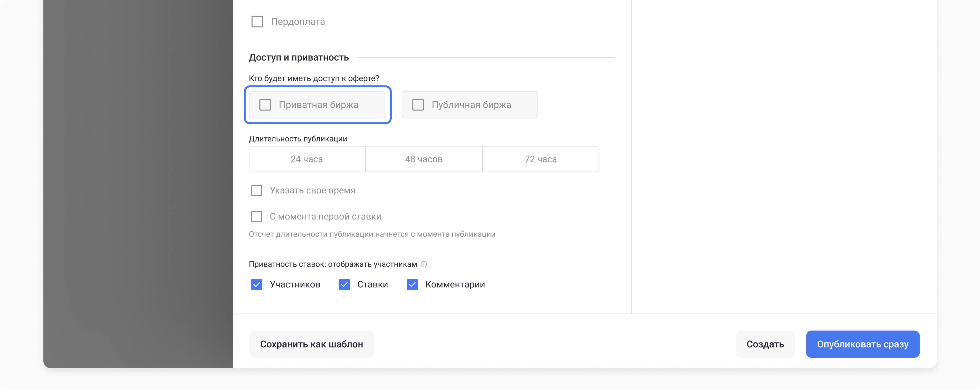Uncheck the Участников checkbox
Viewport: 980px width, 390px height.
click(x=256, y=285)
